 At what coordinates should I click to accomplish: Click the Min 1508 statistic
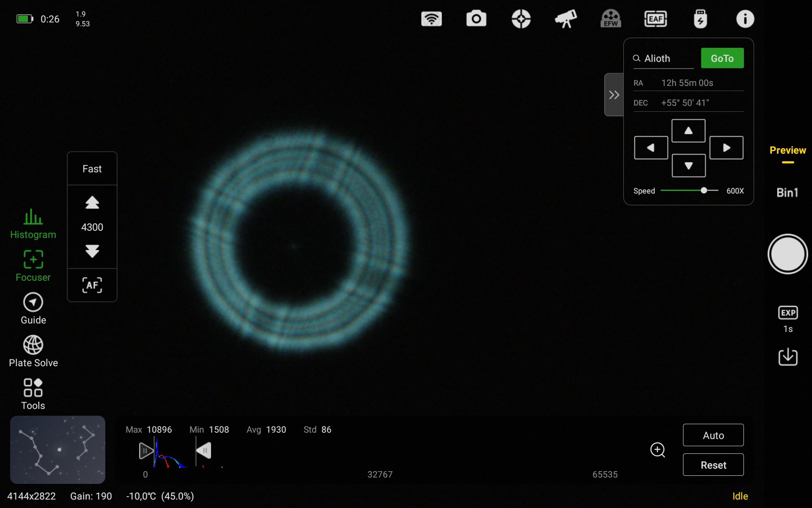point(209,430)
